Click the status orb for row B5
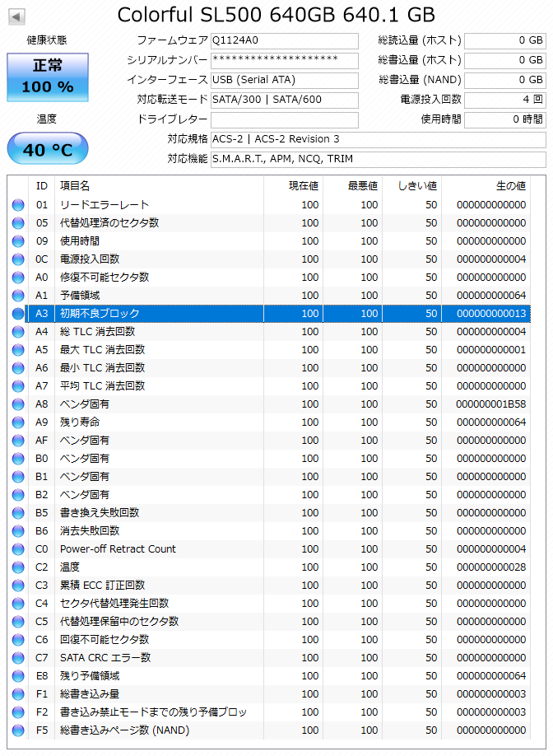The width and height of the screenshot is (553, 756). pyautogui.click(x=18, y=513)
